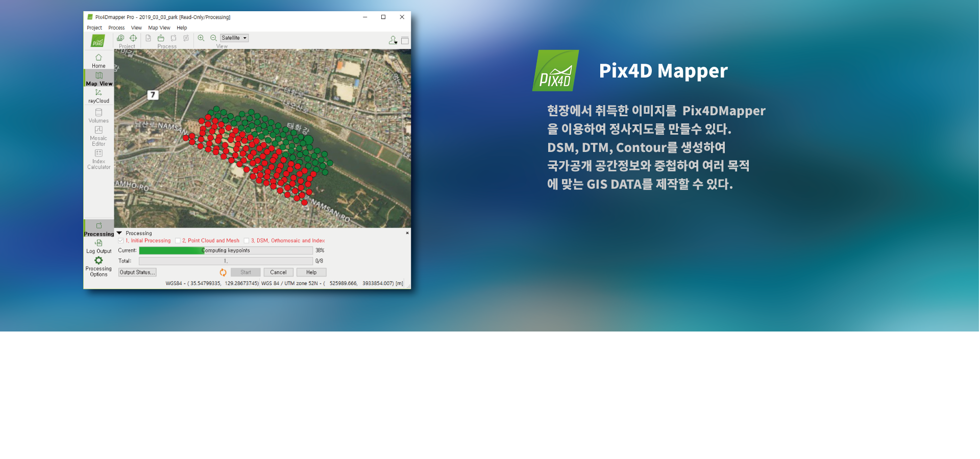Click the 38% progress value
Image resolution: width=980 pixels, height=459 pixels.
[320, 250]
